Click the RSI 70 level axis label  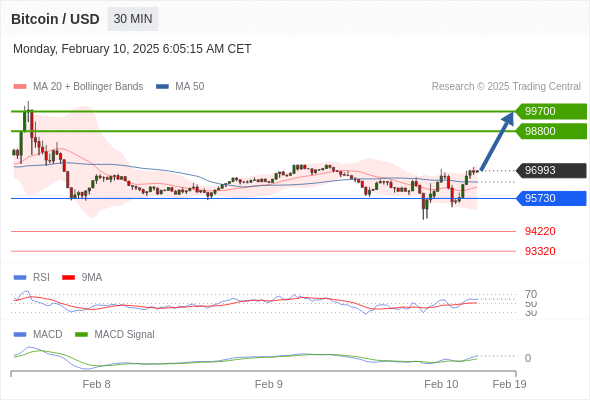click(531, 294)
